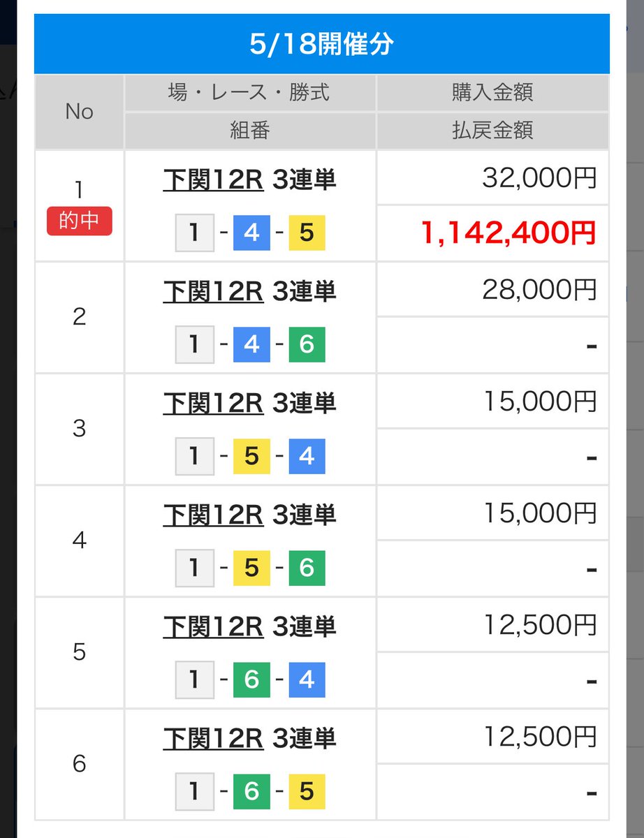The width and height of the screenshot is (644, 838).
Task: Click the 組番 column header
Action: click(x=250, y=131)
